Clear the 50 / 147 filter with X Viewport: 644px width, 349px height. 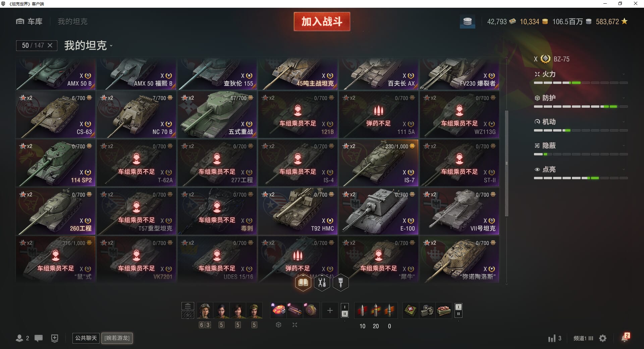click(50, 45)
